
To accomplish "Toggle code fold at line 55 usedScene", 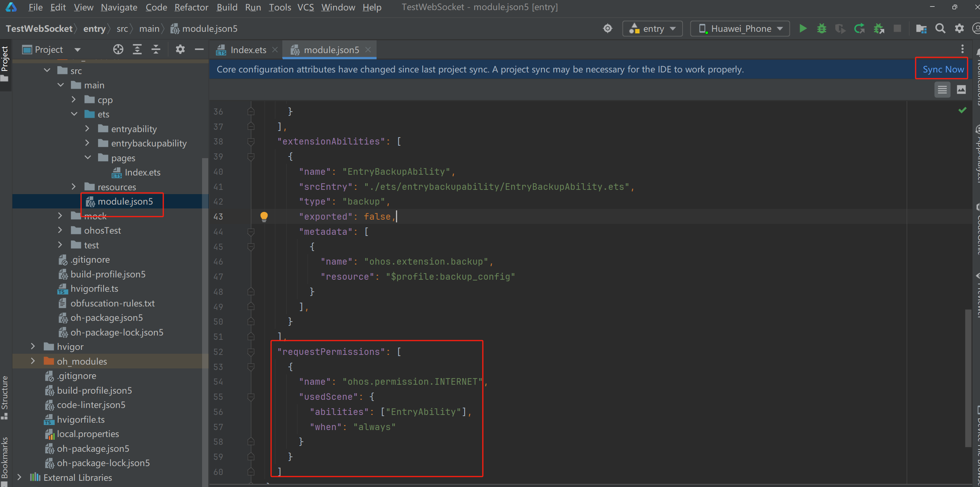I will pyautogui.click(x=251, y=397).
